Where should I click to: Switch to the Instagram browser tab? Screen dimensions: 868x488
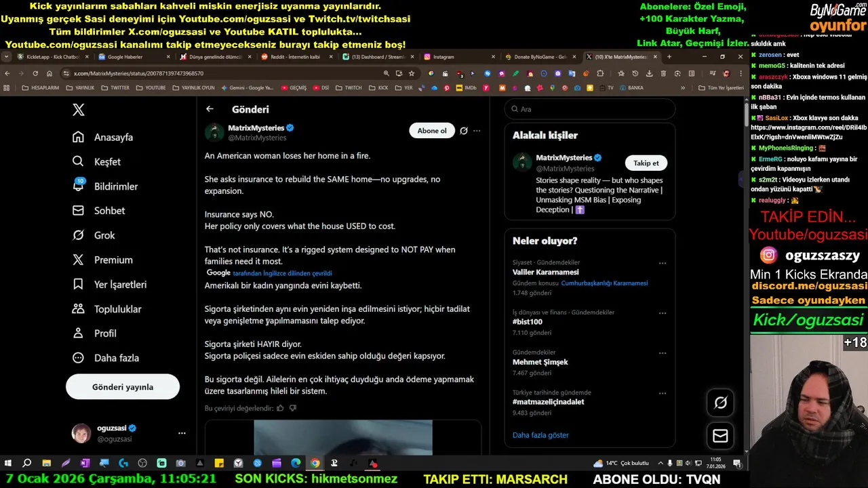[x=459, y=57]
